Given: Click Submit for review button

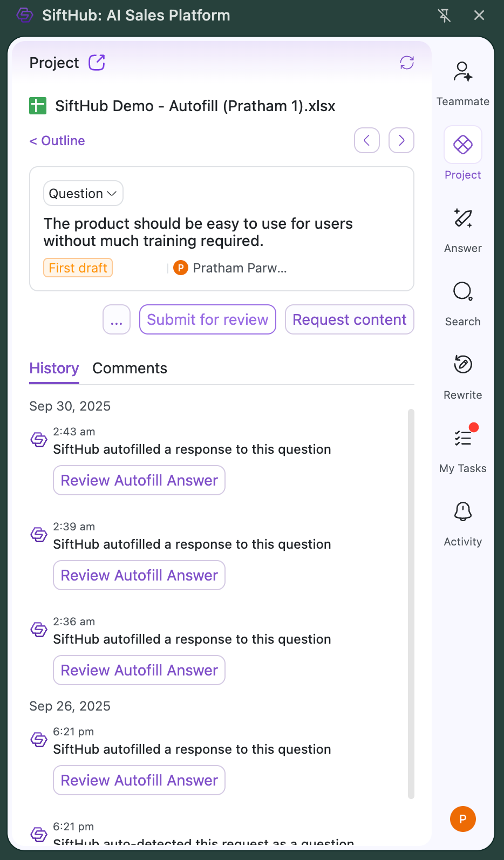Looking at the screenshot, I should click(x=208, y=320).
